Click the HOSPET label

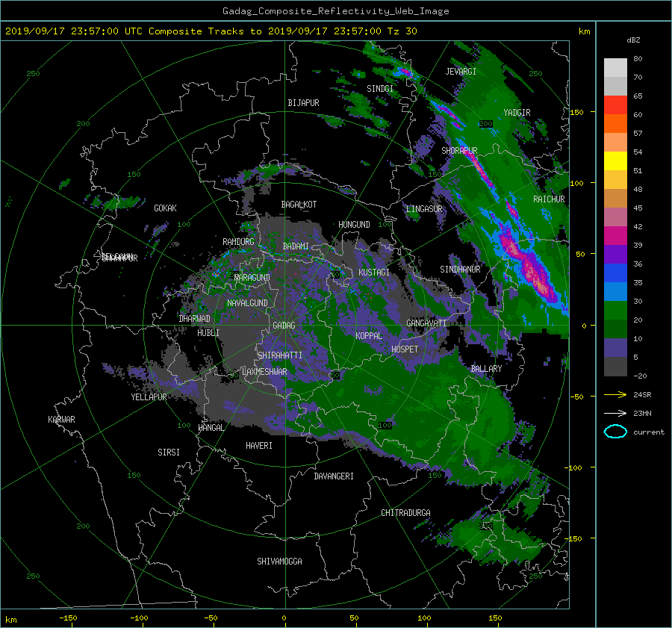(405, 349)
